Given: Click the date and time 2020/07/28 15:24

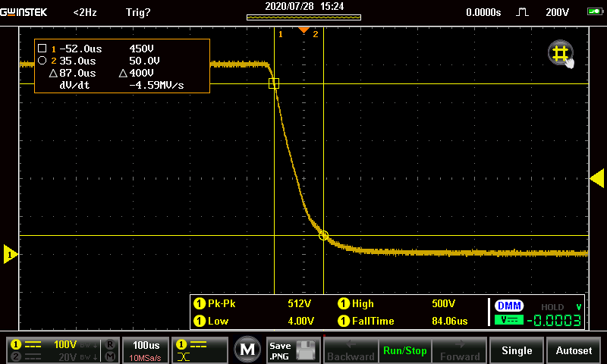Looking at the screenshot, I should (x=304, y=6).
